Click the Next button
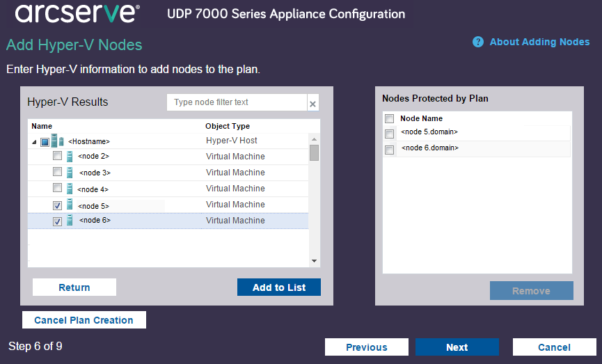Viewport: 602px width, 364px height. tap(457, 347)
